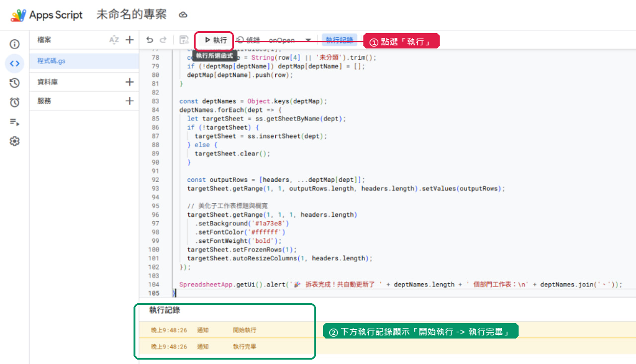Select the 程式碼.gs file
Viewport: 636px width, 364px height.
tap(84, 61)
